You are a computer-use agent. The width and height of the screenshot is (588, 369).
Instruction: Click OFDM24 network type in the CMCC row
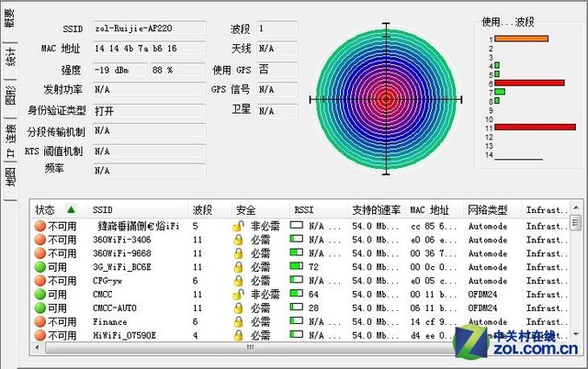point(482,295)
